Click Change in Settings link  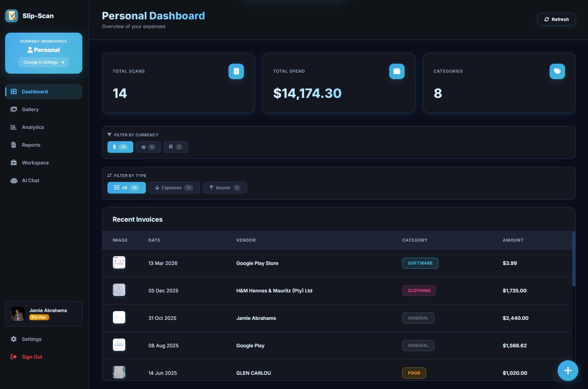coord(44,62)
